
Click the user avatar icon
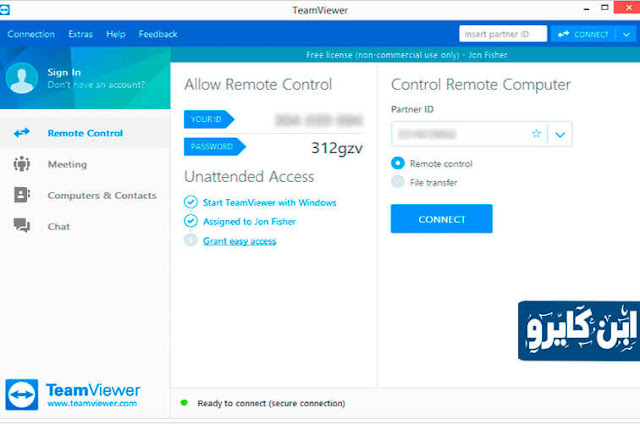(x=22, y=78)
